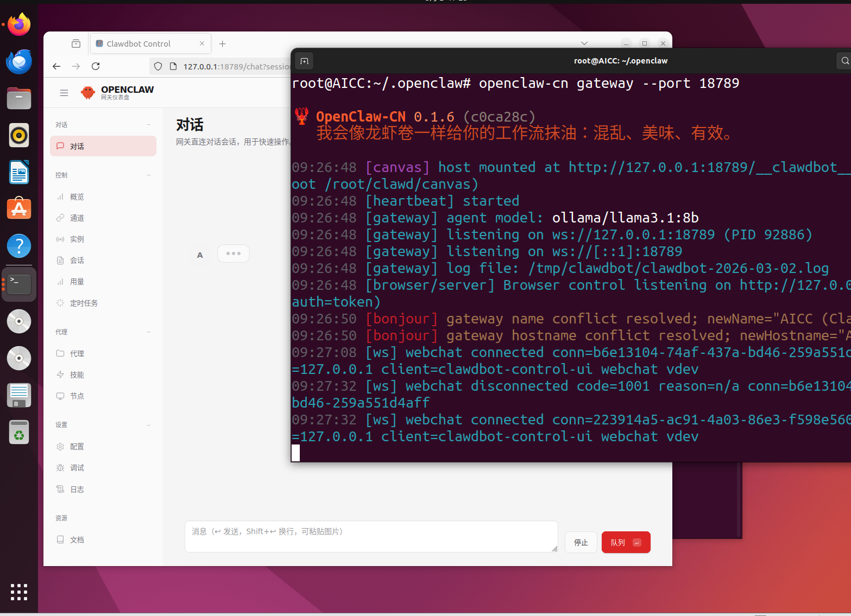This screenshot has width=851, height=616.
Task: Click the browser forward arrow
Action: pos(76,66)
